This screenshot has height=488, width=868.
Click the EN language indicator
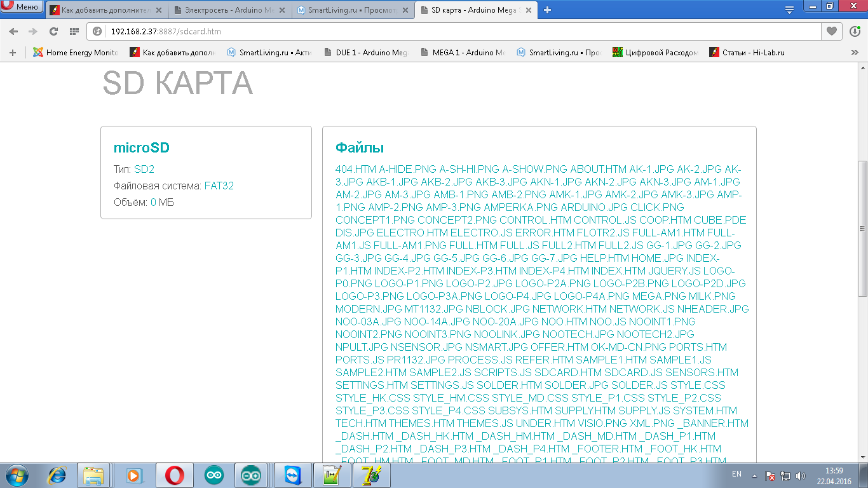tap(737, 474)
